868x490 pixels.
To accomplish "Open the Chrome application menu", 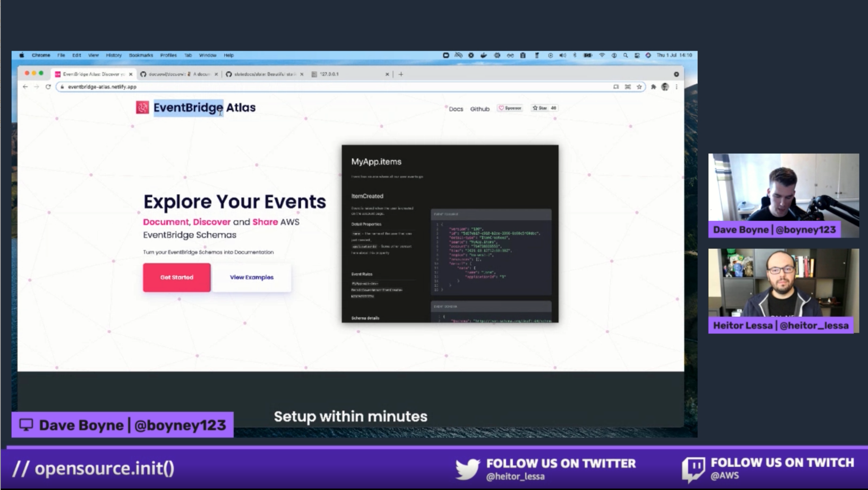I will click(x=41, y=55).
